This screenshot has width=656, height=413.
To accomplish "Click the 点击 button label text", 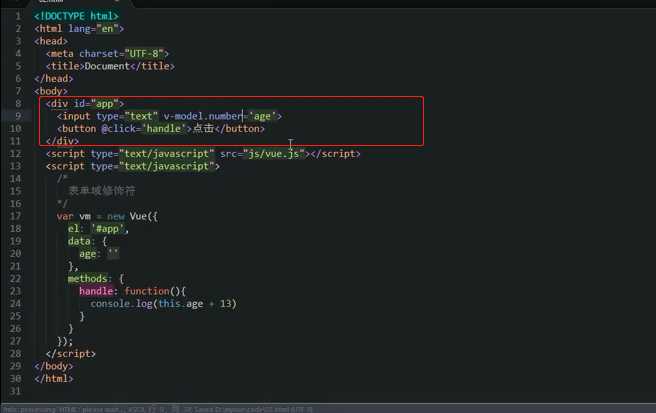I will 203,128.
